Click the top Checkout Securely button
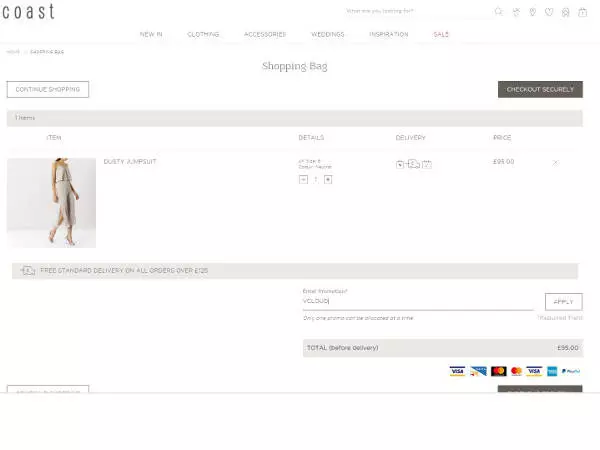Viewport: 600px width, 450px height. pyautogui.click(x=540, y=89)
